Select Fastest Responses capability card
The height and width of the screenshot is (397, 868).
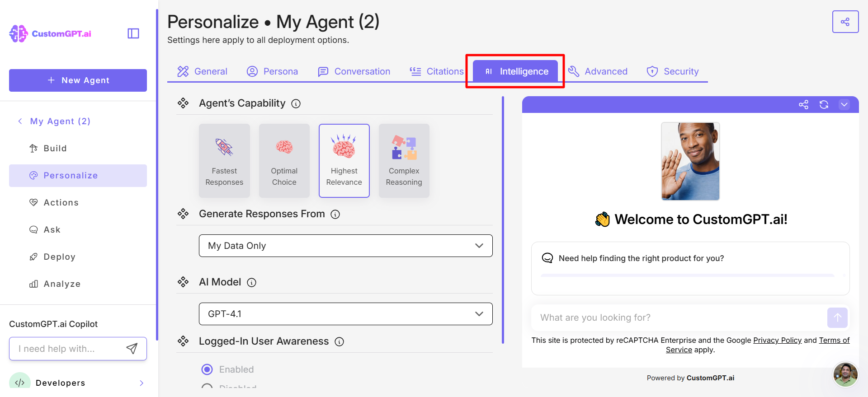coord(224,161)
